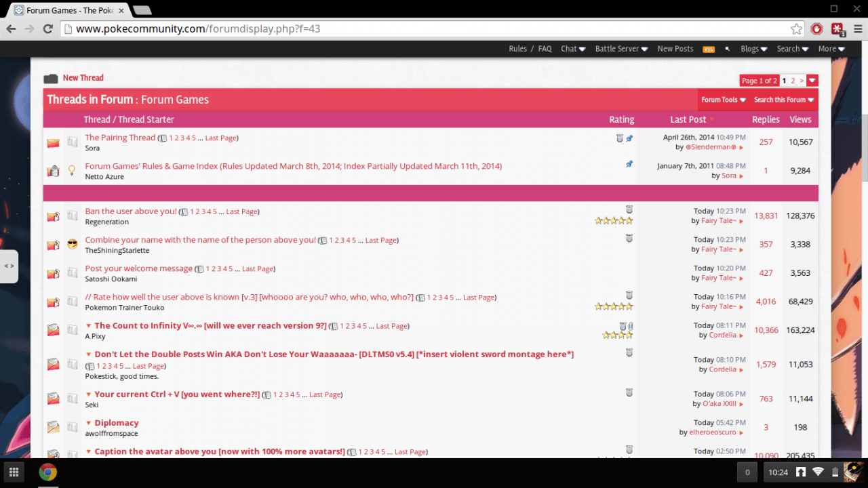The height and width of the screenshot is (488, 868).
Task: Click star rating of Rate how well thread
Action: coord(614,306)
